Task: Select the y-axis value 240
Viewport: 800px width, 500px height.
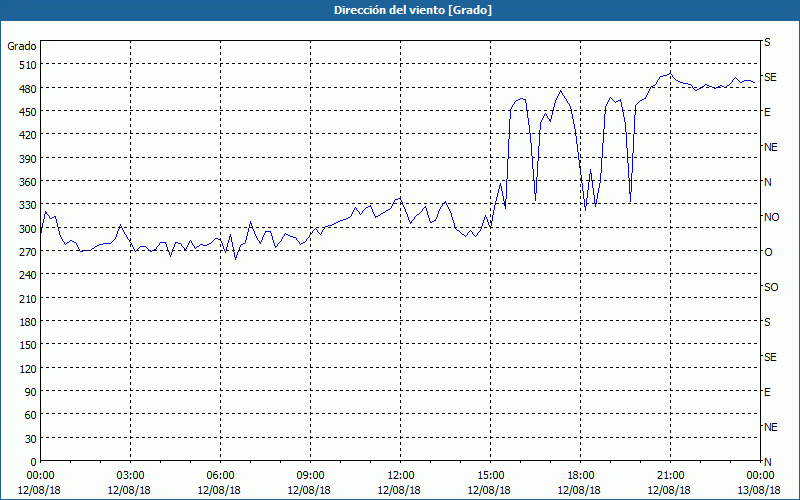Action: pyautogui.click(x=29, y=275)
